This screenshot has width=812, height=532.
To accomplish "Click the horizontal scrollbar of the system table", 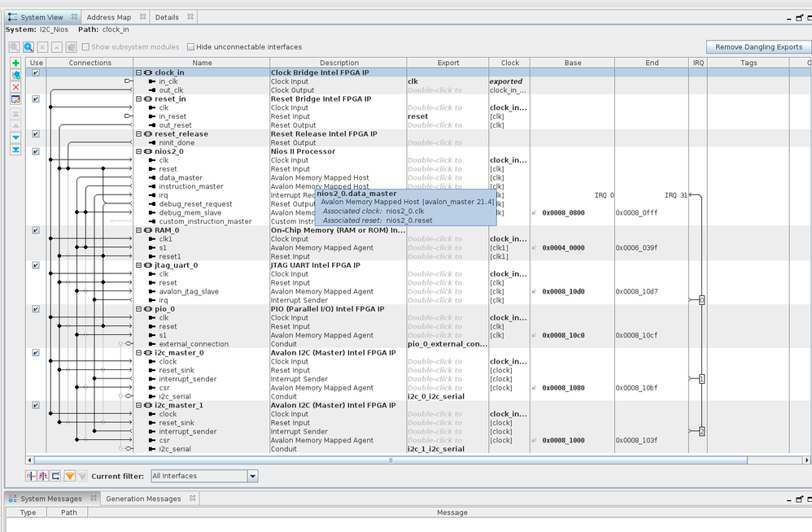I will pyautogui.click(x=391, y=460).
